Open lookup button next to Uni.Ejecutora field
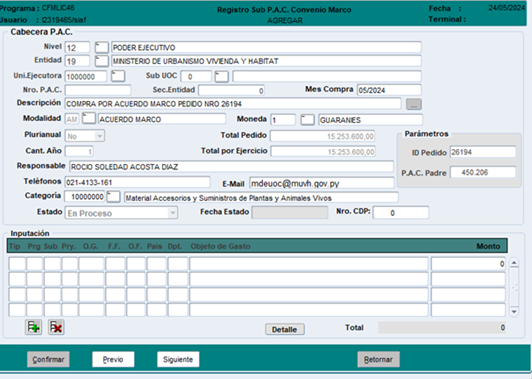The width and height of the screenshot is (532, 379). point(118,76)
